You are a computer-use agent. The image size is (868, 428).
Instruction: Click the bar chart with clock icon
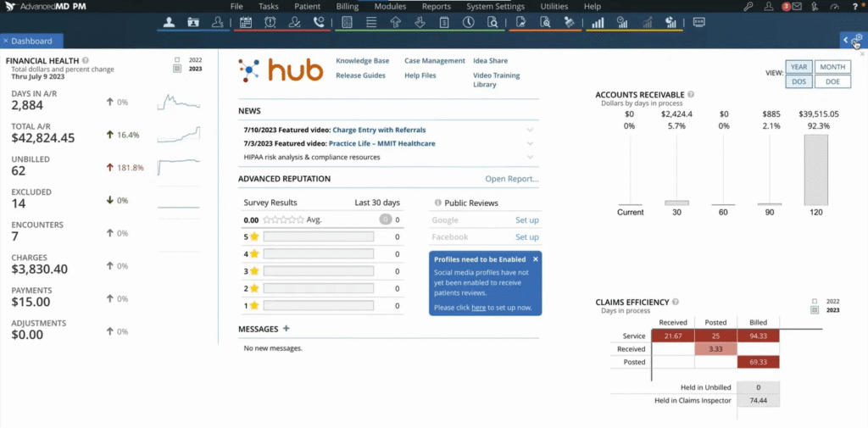[621, 22]
